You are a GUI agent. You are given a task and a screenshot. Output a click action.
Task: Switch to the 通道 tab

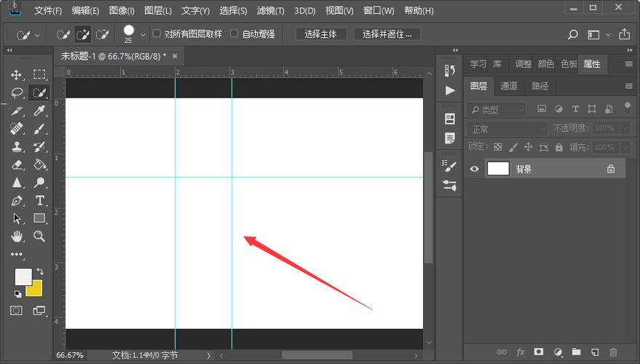point(508,86)
